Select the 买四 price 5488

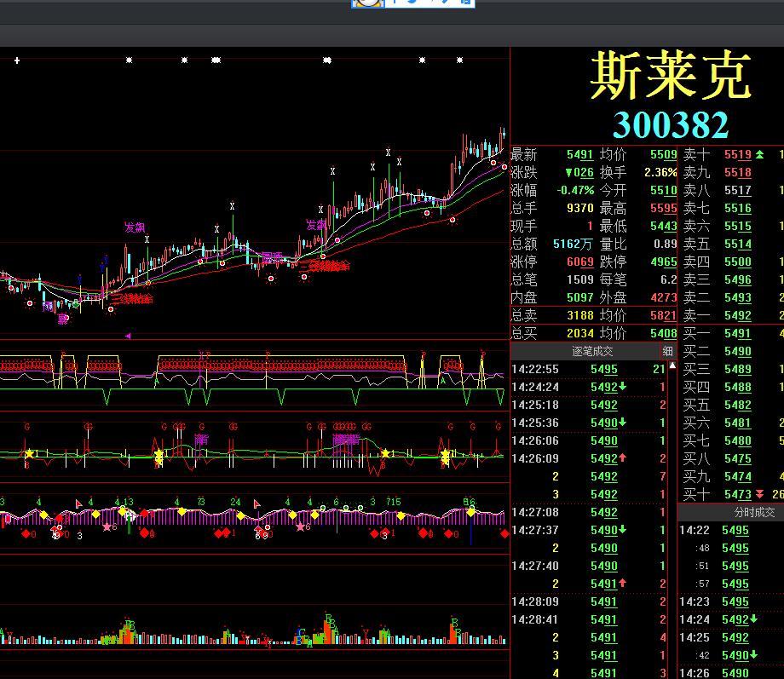point(737,387)
